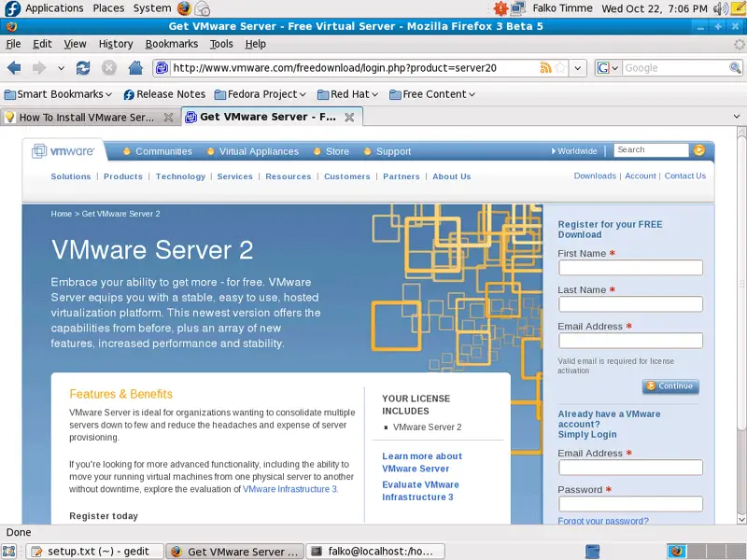The width and height of the screenshot is (747, 560).
Task: Click the Continue button
Action: [x=670, y=386]
